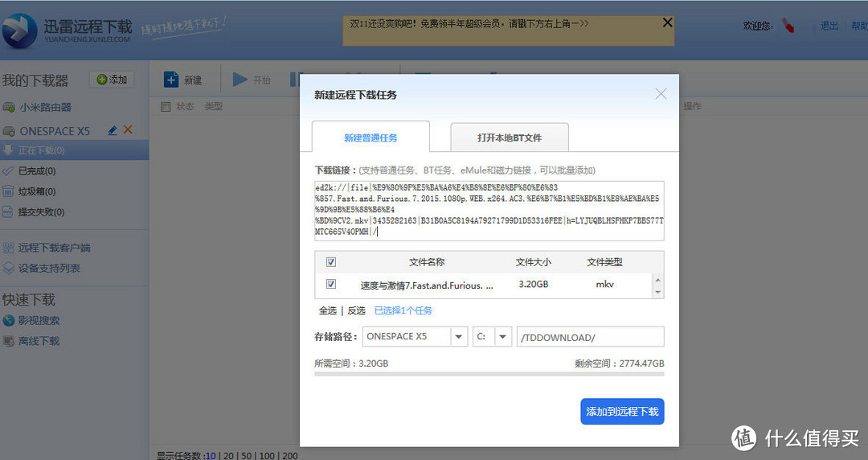Click the 退出 logout link
The width and height of the screenshot is (868, 460).
coord(829,26)
